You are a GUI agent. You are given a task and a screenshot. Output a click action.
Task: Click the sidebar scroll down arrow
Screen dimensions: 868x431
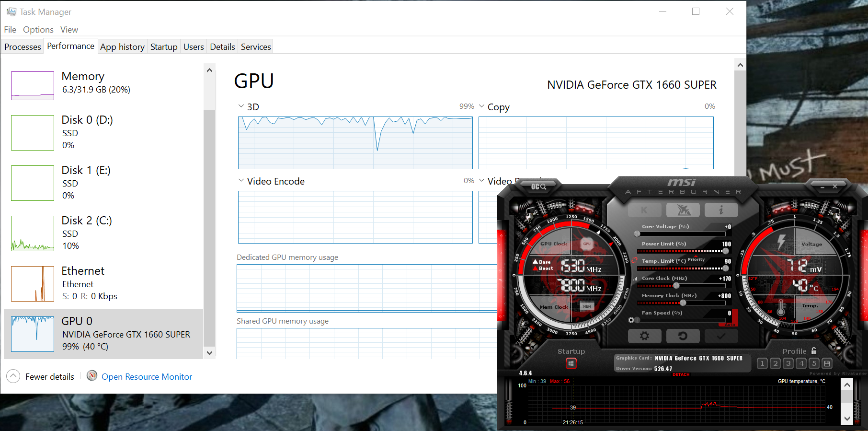tap(209, 353)
